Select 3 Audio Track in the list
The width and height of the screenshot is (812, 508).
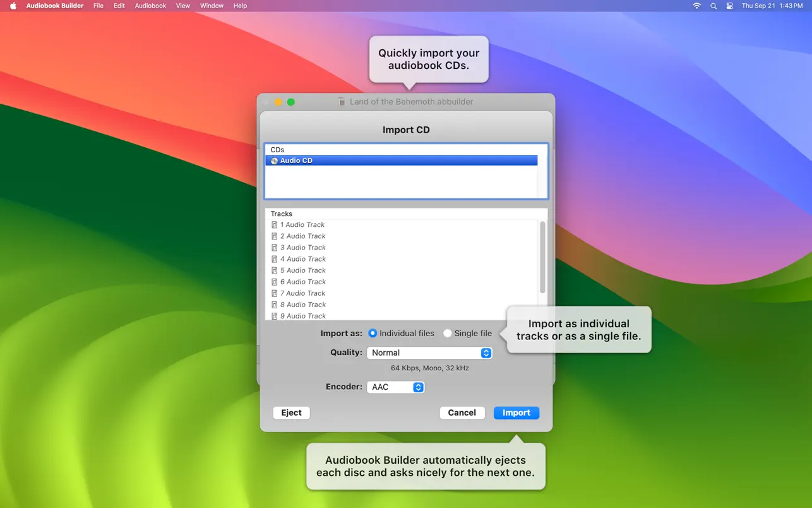tap(303, 248)
